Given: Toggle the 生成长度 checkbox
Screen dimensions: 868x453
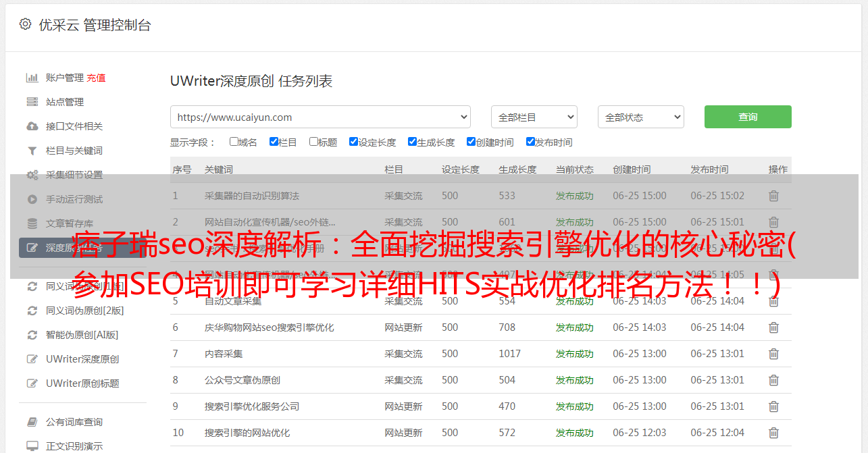Looking at the screenshot, I should [x=412, y=142].
